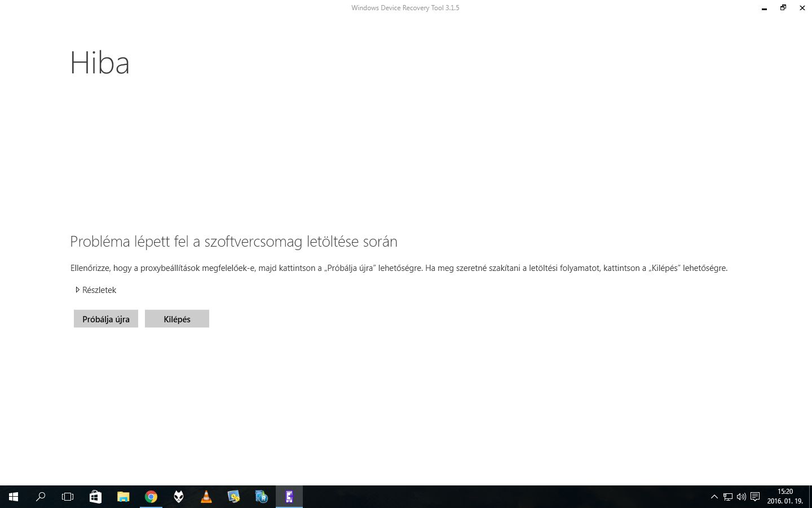Show hidden system tray icons
Viewport: 812px width, 508px height.
coord(714,497)
